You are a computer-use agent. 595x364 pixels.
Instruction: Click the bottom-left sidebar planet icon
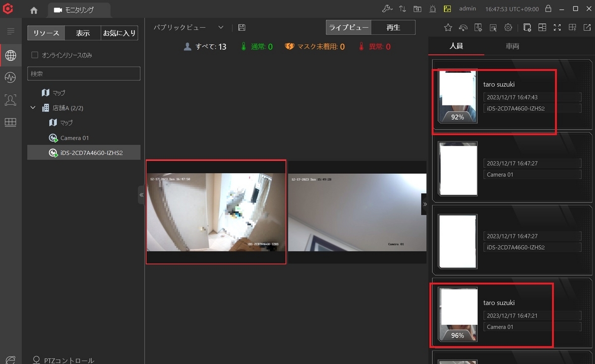pyautogui.click(x=10, y=360)
